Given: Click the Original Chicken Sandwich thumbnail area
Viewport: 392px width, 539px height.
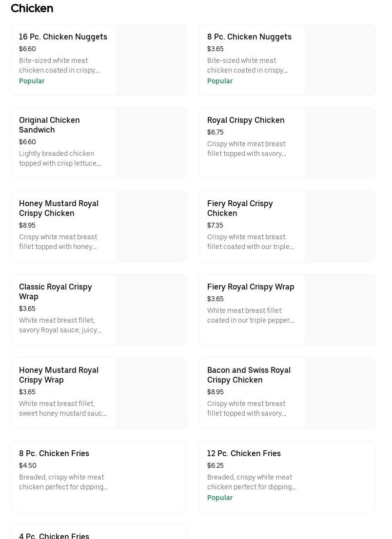Looking at the screenshot, I should [x=152, y=143].
